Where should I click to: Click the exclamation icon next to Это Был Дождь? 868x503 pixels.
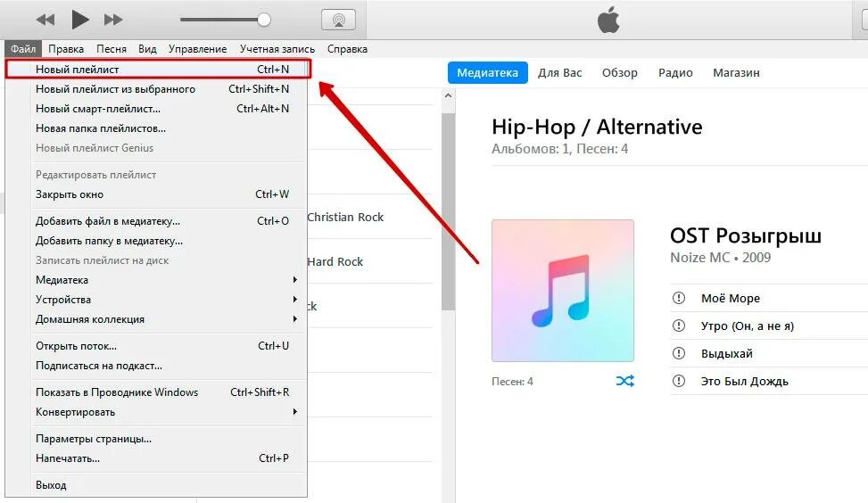(x=679, y=381)
